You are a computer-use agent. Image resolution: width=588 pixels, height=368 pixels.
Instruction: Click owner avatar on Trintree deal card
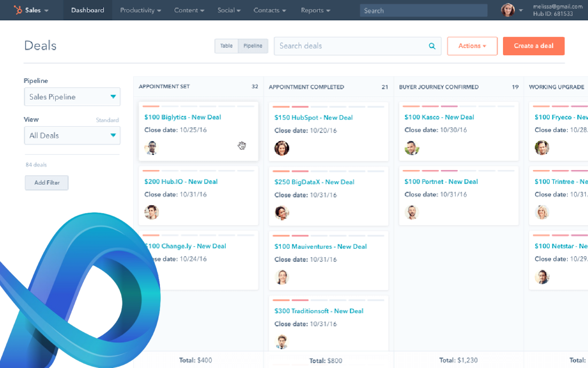point(542,213)
